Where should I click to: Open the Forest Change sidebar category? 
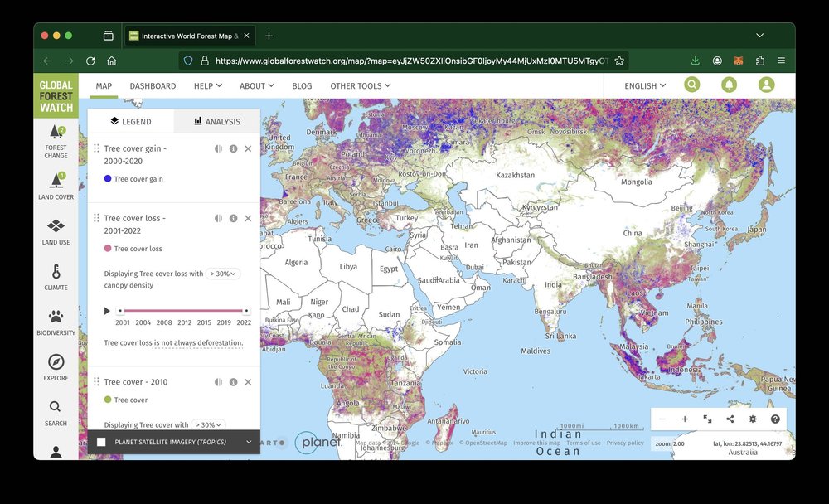[56, 141]
